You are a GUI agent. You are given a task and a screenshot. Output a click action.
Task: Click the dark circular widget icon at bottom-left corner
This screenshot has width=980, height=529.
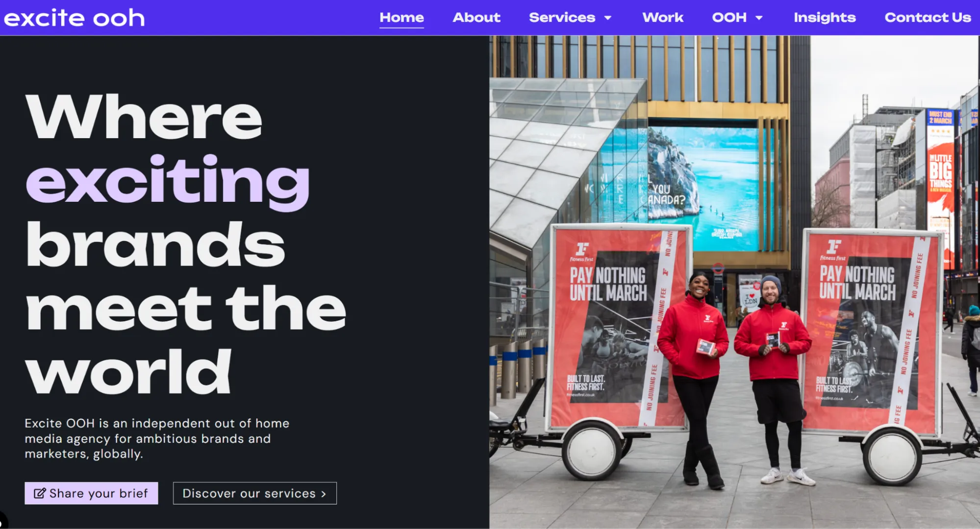[2, 520]
